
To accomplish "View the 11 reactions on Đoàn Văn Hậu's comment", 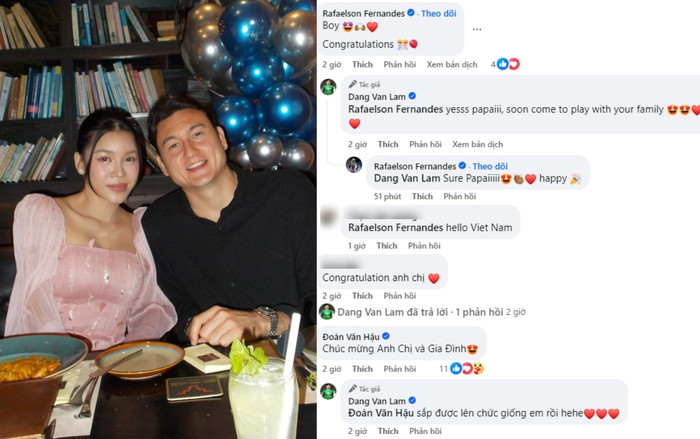I will (x=462, y=368).
